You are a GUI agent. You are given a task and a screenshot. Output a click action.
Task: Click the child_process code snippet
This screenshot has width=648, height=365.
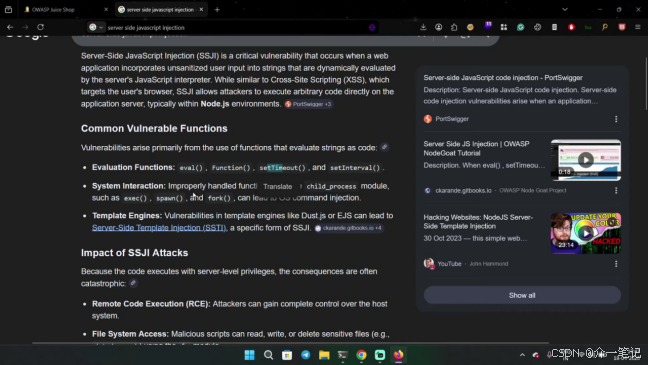pyautogui.click(x=331, y=186)
